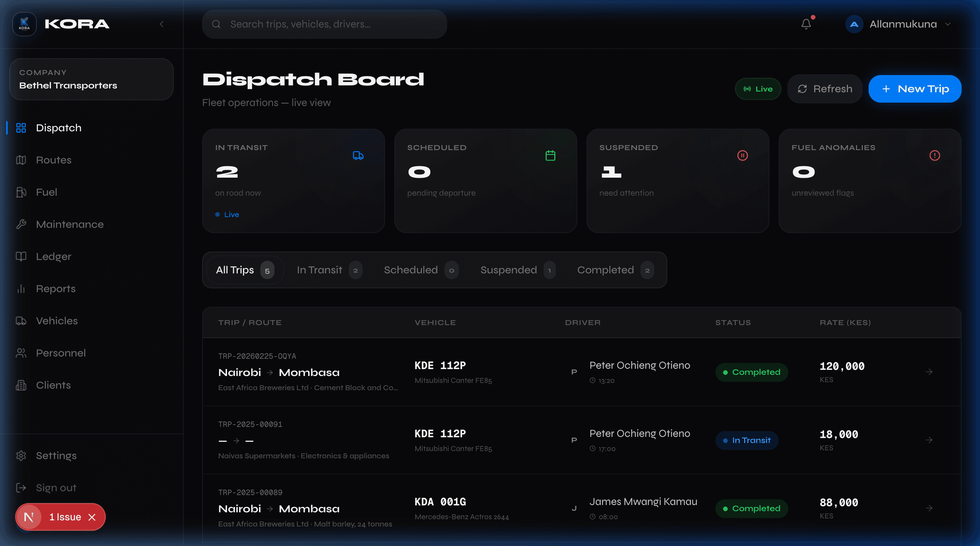The height and width of the screenshot is (546, 980).
Task: Switch to the In Transit tab
Action: pyautogui.click(x=329, y=270)
